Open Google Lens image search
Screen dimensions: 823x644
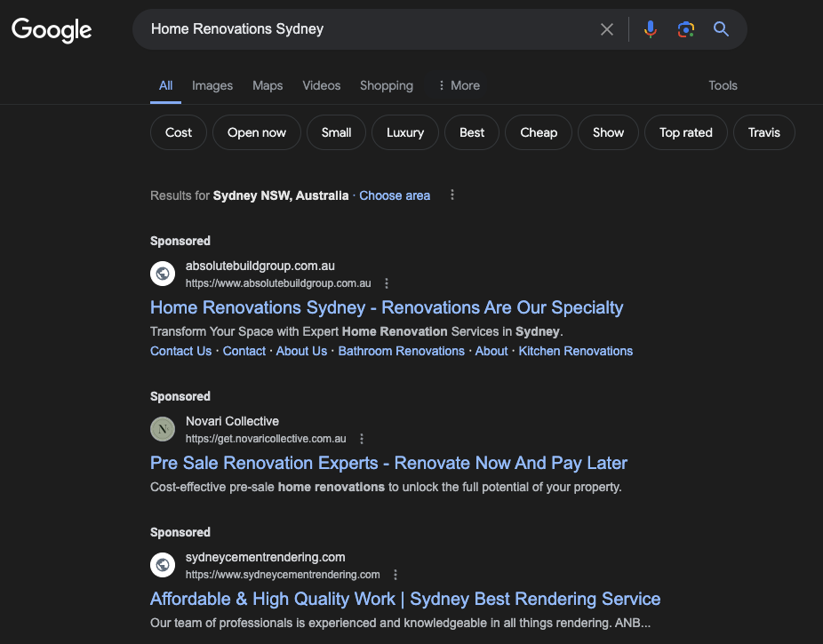pos(685,29)
